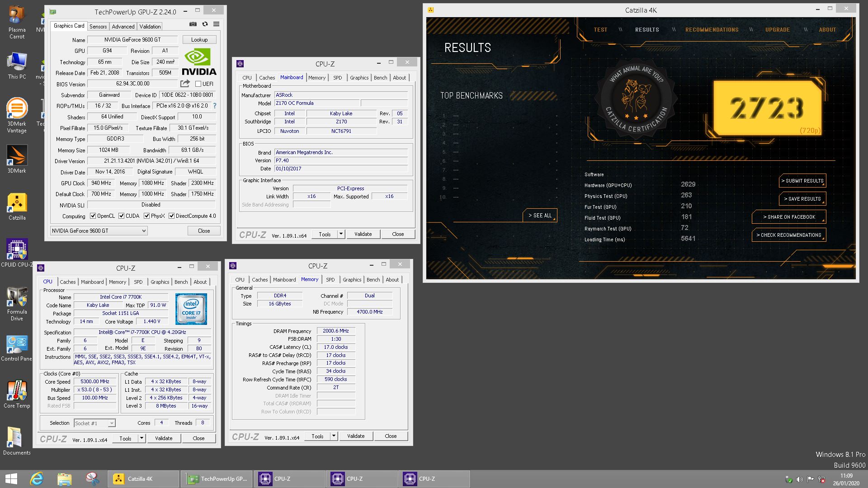Image resolution: width=868 pixels, height=488 pixels.
Task: Click bus interface question mark help
Action: click(214, 106)
